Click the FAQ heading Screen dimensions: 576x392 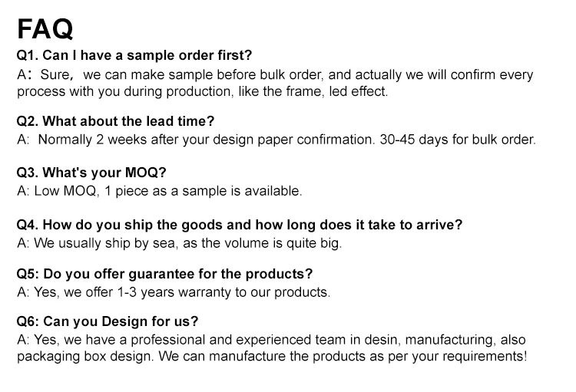coord(45,28)
